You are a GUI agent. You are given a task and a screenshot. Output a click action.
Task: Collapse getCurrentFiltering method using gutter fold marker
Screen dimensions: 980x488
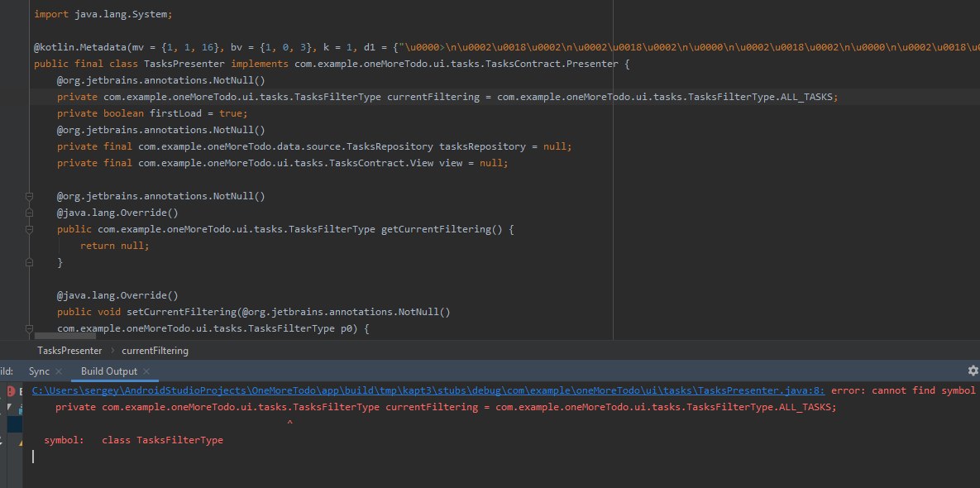pos(29,229)
